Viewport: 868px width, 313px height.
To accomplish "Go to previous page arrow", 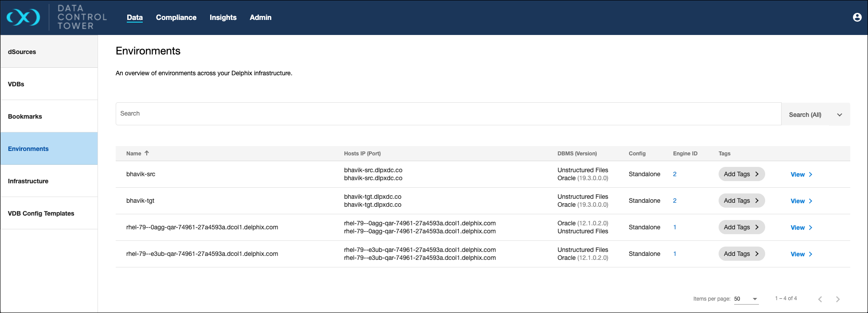I will pos(820,299).
